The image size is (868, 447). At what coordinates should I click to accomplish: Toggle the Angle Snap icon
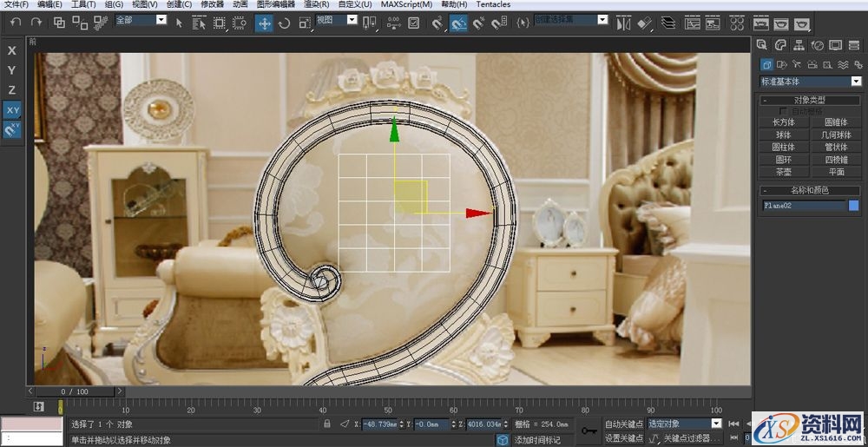(457, 23)
